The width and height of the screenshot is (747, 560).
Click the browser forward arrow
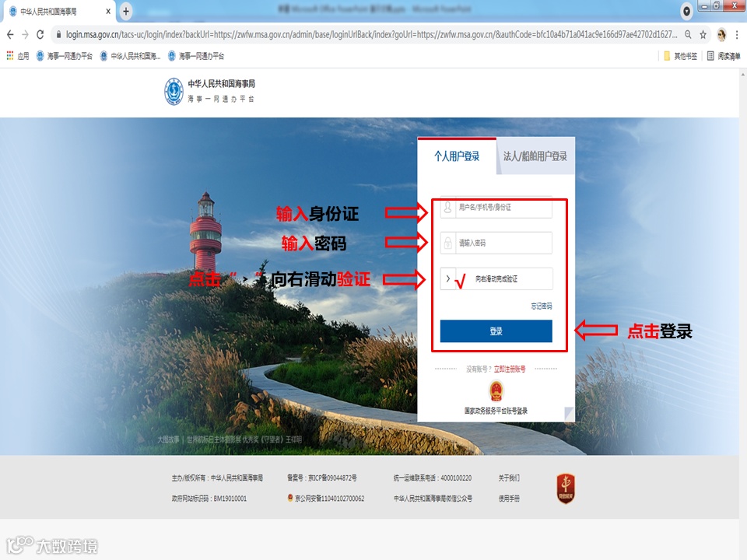[x=25, y=34]
